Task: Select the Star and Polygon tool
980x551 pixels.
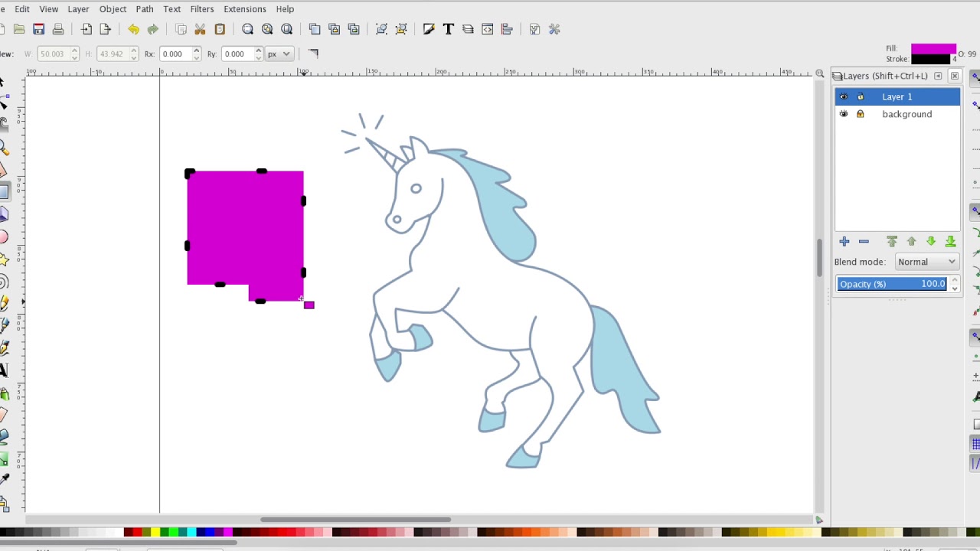Action: (x=3, y=259)
